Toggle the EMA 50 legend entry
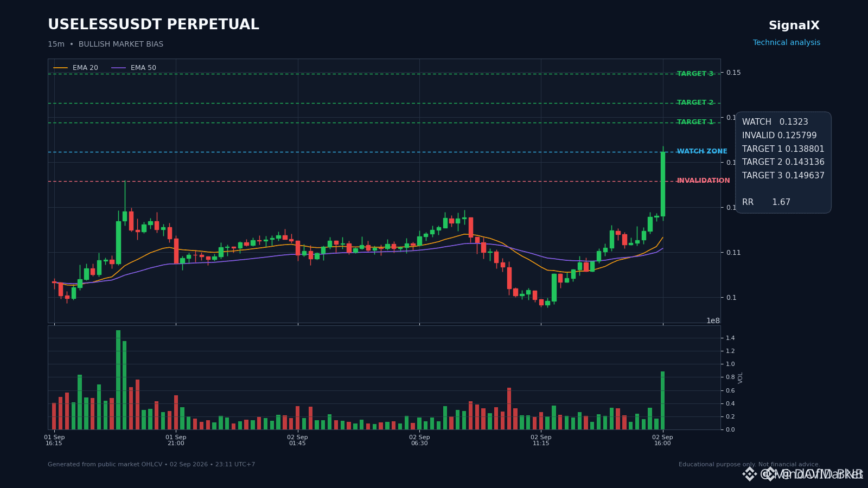 click(134, 68)
